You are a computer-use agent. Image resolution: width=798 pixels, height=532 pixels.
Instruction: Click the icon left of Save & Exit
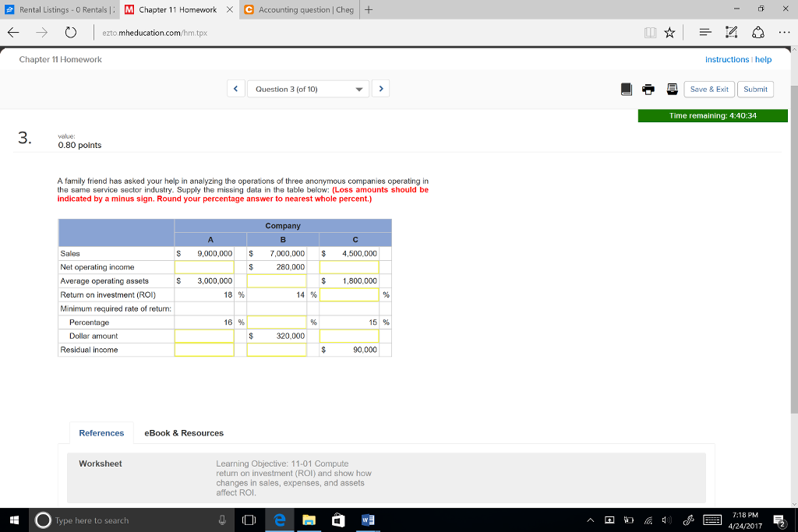(x=673, y=89)
